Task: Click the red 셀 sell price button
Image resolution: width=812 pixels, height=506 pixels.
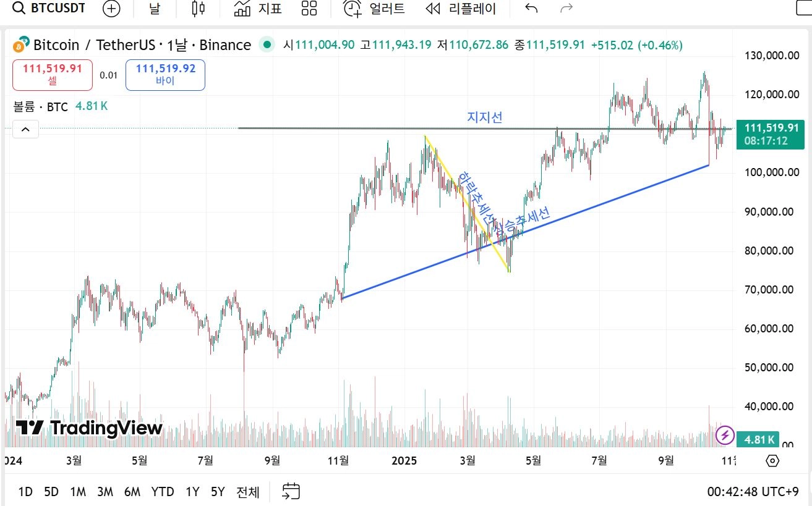Action: tap(53, 75)
